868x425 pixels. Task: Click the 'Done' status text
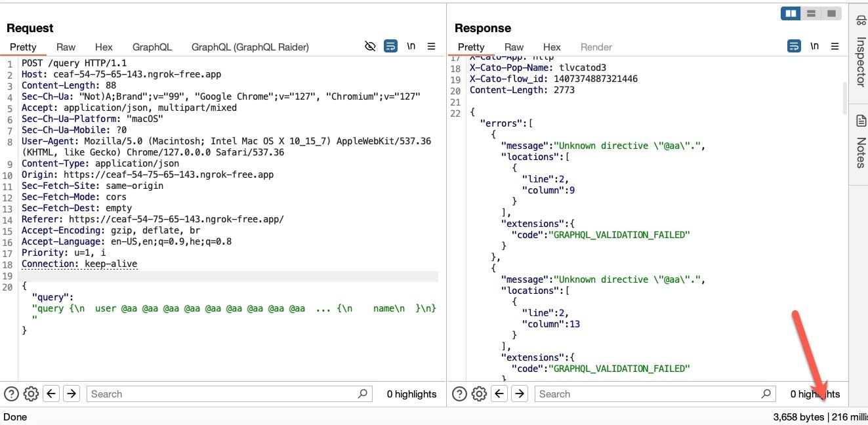coord(16,416)
